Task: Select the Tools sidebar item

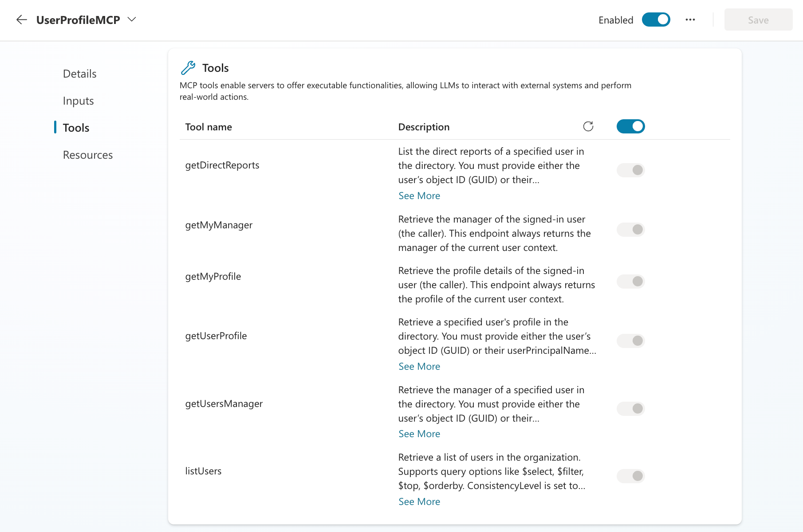Action: pyautogui.click(x=76, y=128)
